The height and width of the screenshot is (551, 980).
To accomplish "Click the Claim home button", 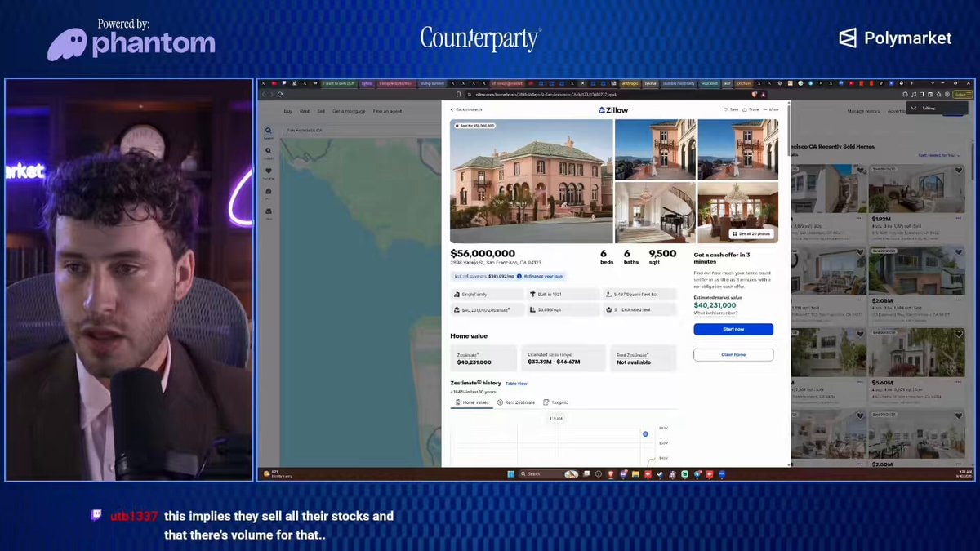I will click(733, 355).
